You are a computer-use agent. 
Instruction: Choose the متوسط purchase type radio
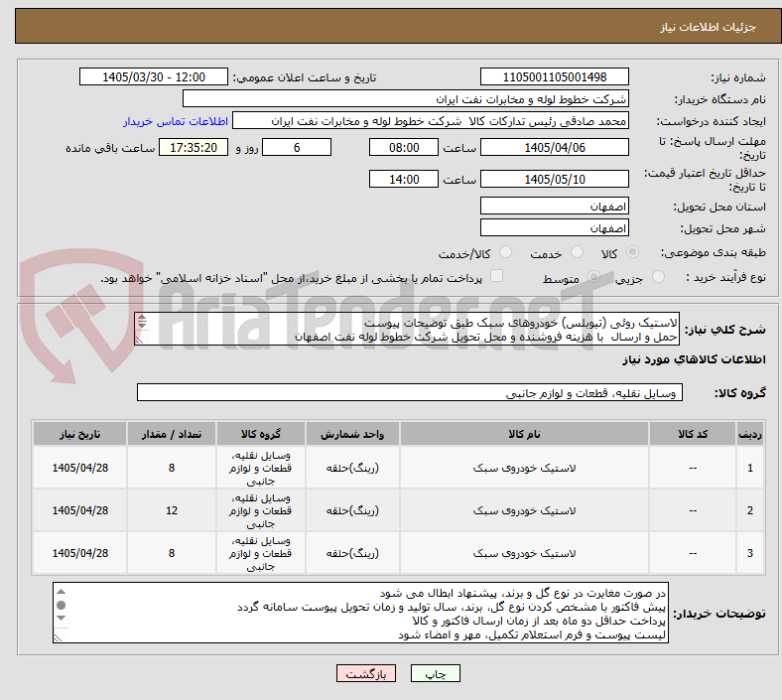coord(593,276)
